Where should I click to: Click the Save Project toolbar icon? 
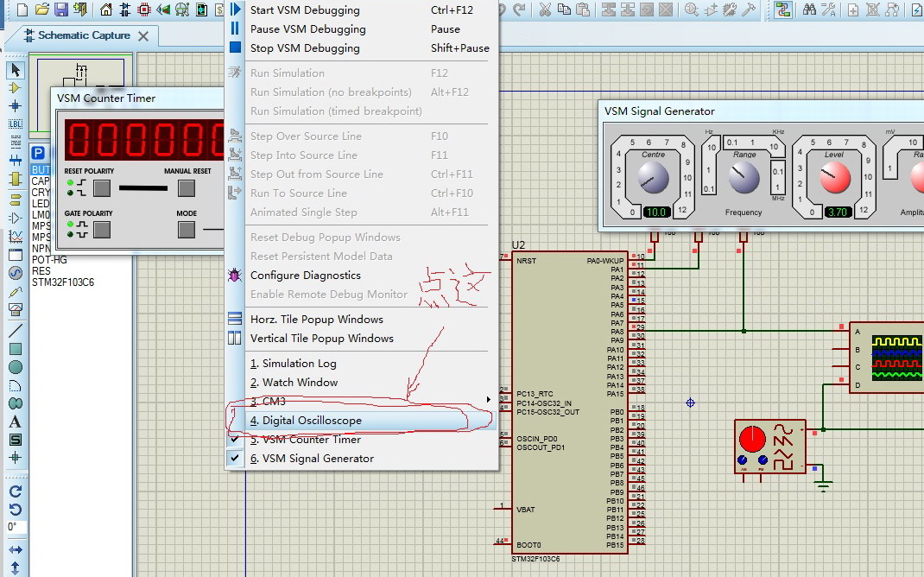pyautogui.click(x=61, y=10)
